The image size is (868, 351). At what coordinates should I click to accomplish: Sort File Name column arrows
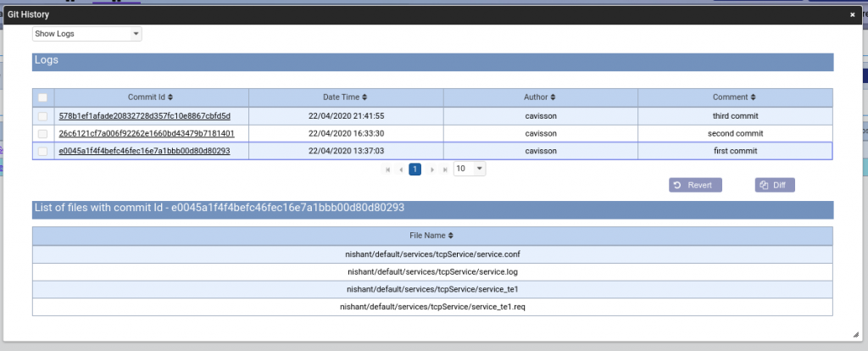click(x=451, y=236)
